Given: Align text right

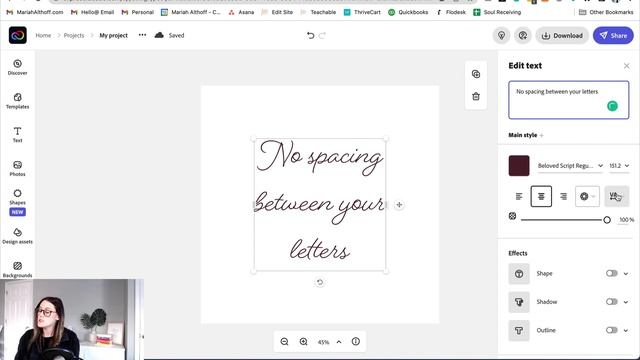Looking at the screenshot, I should tap(563, 196).
